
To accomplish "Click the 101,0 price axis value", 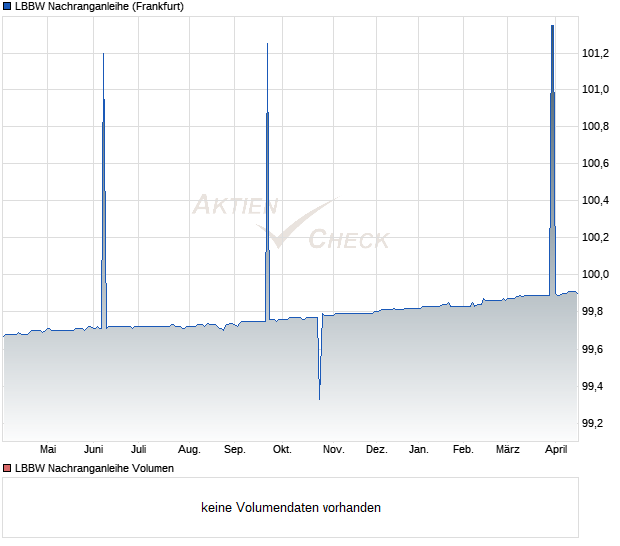I will tap(595, 90).
